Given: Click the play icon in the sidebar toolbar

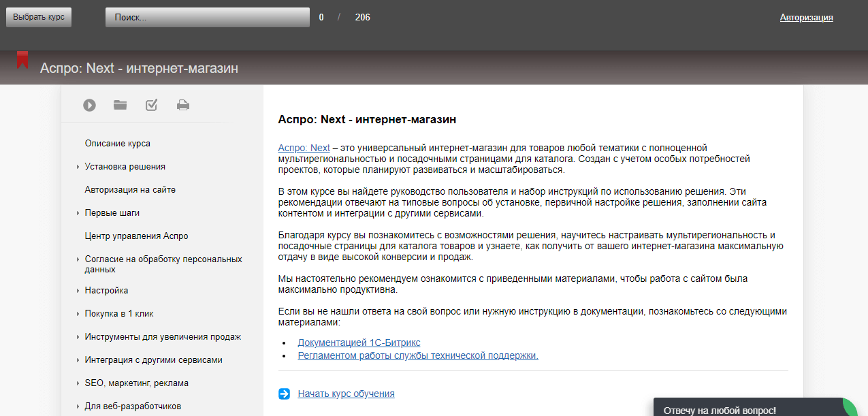Looking at the screenshot, I should point(89,105).
